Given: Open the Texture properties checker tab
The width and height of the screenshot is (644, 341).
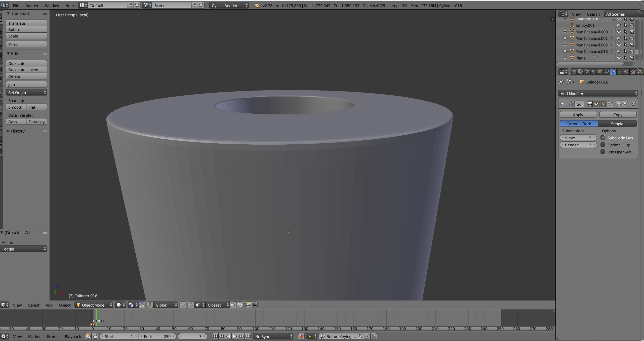Looking at the screenshot, I should (633, 72).
